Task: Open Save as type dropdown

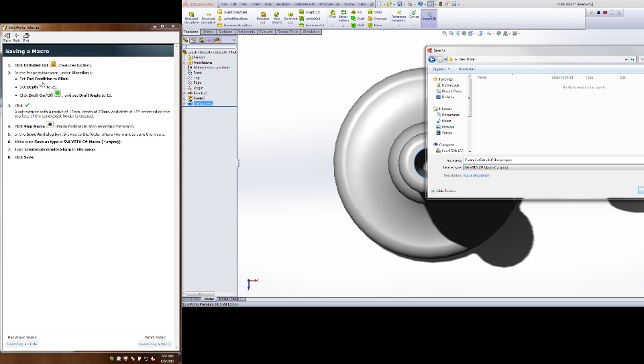Action: point(553,167)
